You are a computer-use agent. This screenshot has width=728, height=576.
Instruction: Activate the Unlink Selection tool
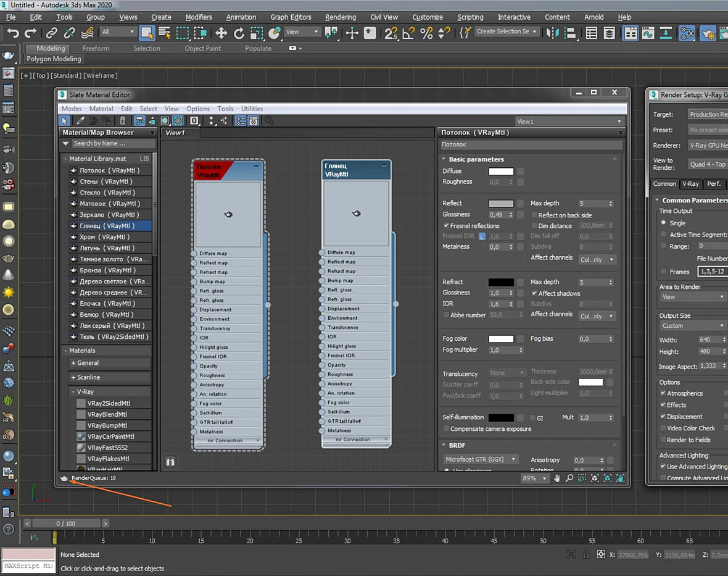[x=69, y=33]
